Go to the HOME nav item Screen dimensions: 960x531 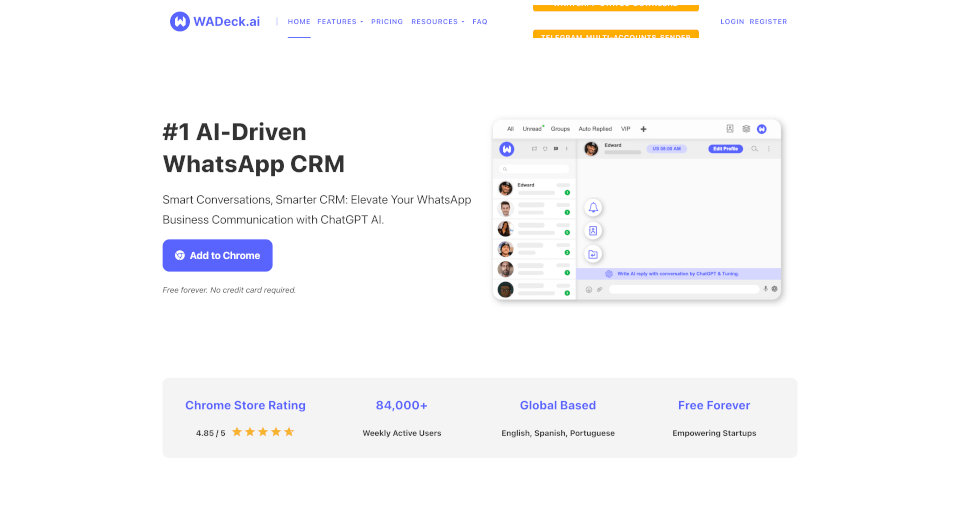point(299,21)
